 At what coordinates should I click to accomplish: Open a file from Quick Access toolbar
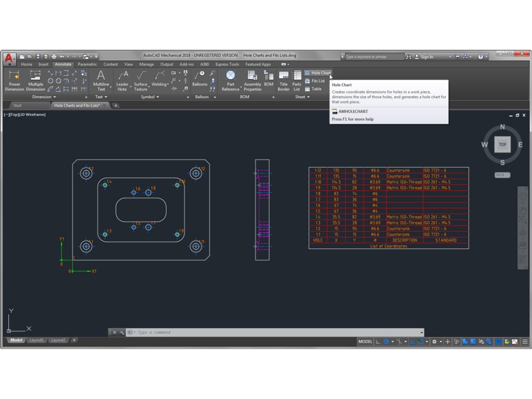pos(30,57)
